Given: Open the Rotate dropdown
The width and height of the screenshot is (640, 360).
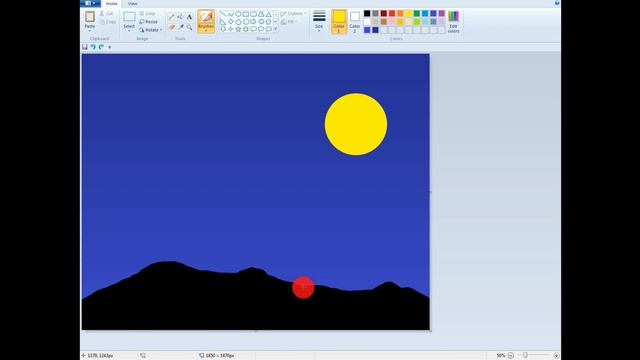Looking at the screenshot, I should [x=151, y=30].
